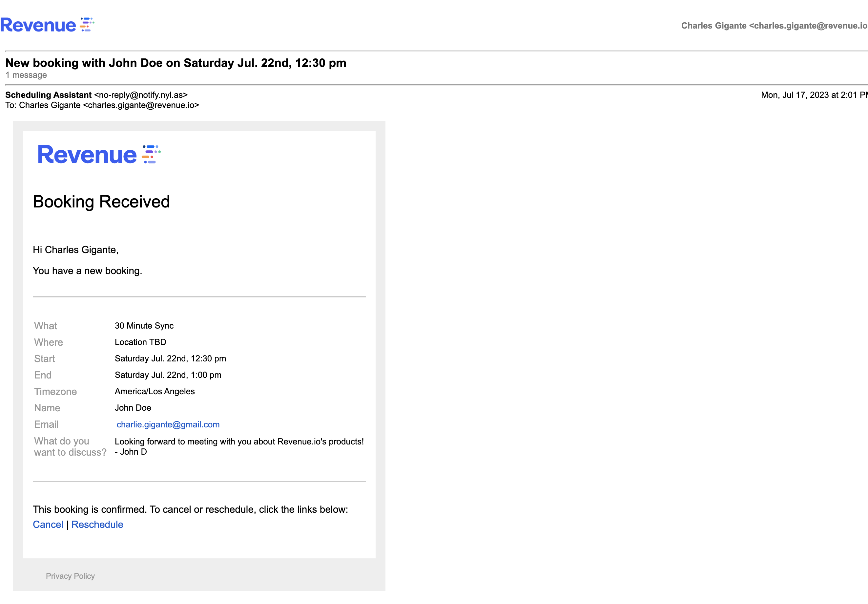Screen dimensions: 868x604
Task: Click the colorful dots icon in email body logo
Action: [x=151, y=154]
